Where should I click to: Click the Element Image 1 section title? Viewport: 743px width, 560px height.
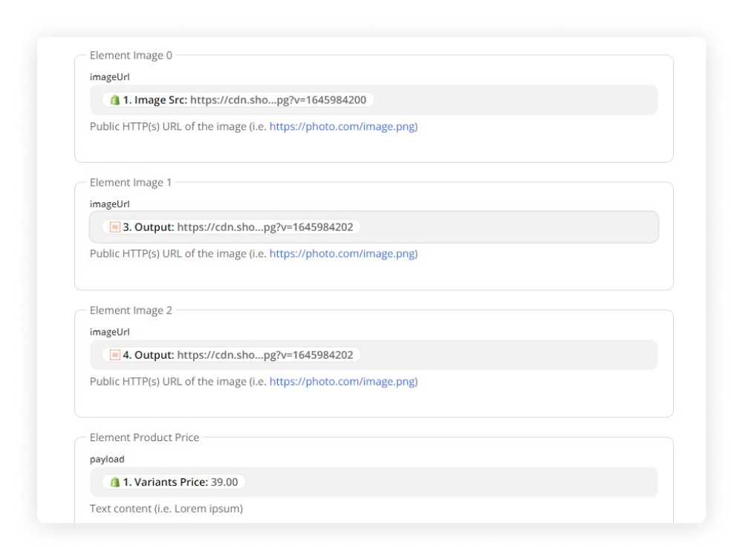131,183
